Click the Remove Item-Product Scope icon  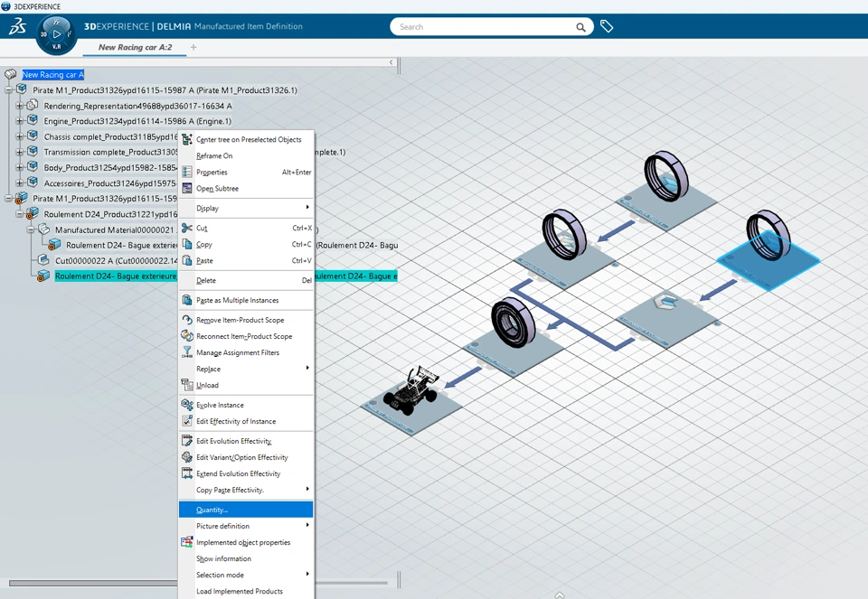(x=187, y=320)
